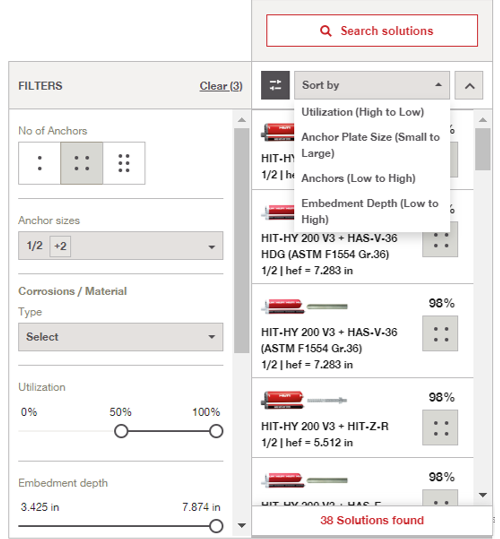Click the Clear (3) filters link
Screen dimensions: 500x539
point(221,86)
